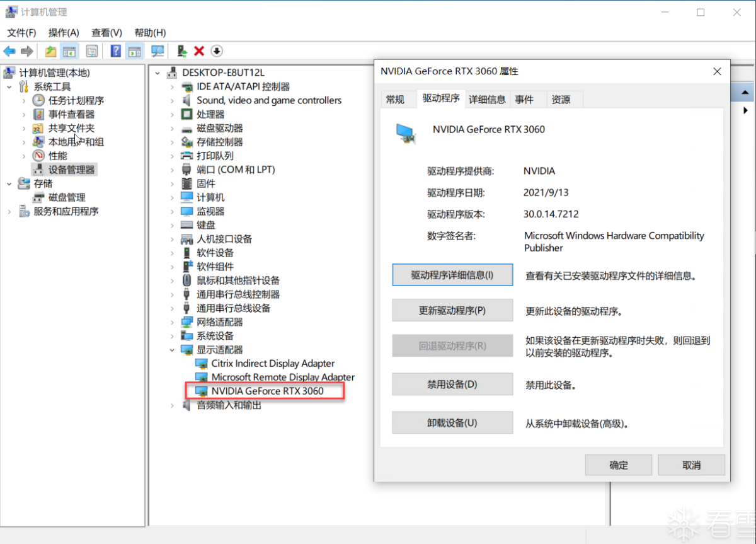Toggle Show/Hide Action Pane toolbar icon
Viewport: 756px width, 544px height.
pos(134,51)
